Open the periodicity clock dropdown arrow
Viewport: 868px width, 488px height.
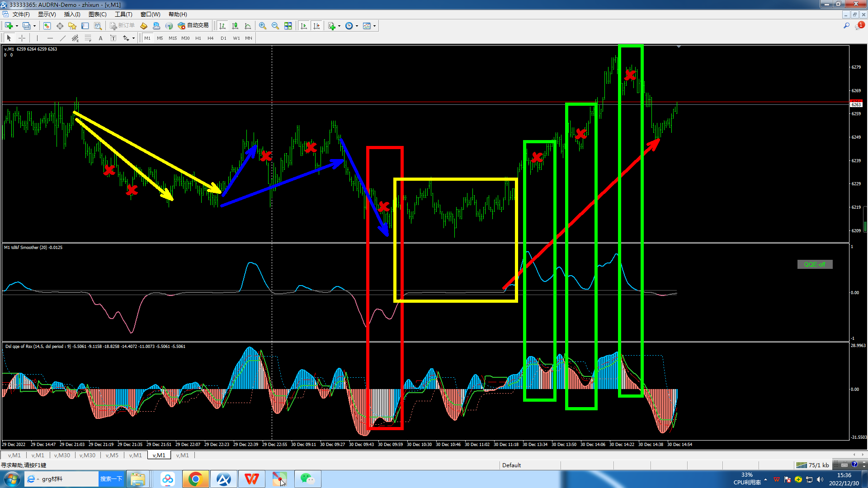pyautogui.click(x=357, y=26)
